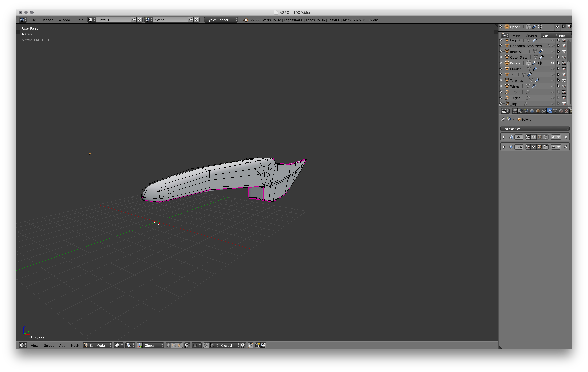The width and height of the screenshot is (588, 372).
Task: Toggle Mirror modifier viewport eye button
Action: (x=534, y=137)
